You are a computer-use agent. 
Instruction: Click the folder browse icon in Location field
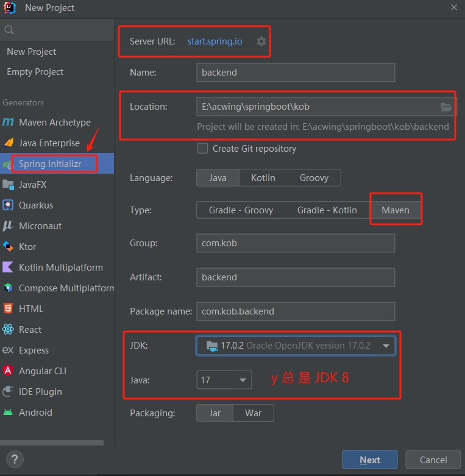pyautogui.click(x=446, y=107)
